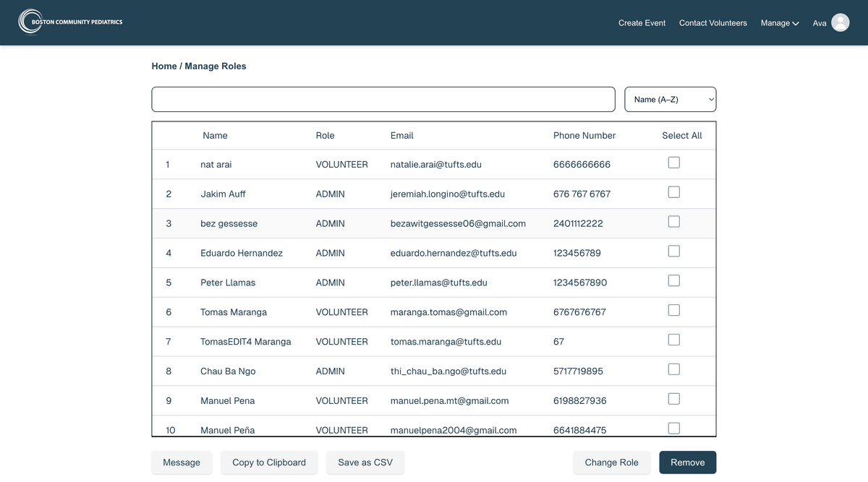This screenshot has height=482, width=868.
Task: Expand the Manage menu chevron
Action: [796, 24]
